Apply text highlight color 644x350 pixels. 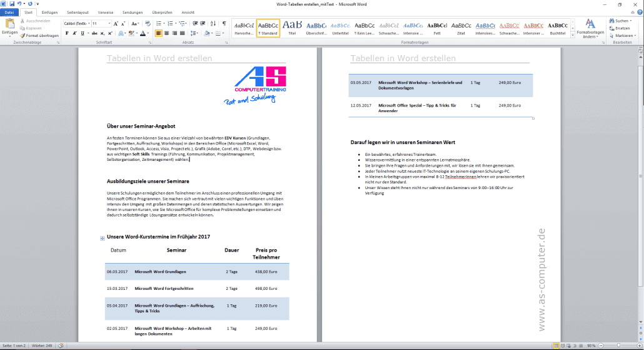pyautogui.click(x=131, y=33)
